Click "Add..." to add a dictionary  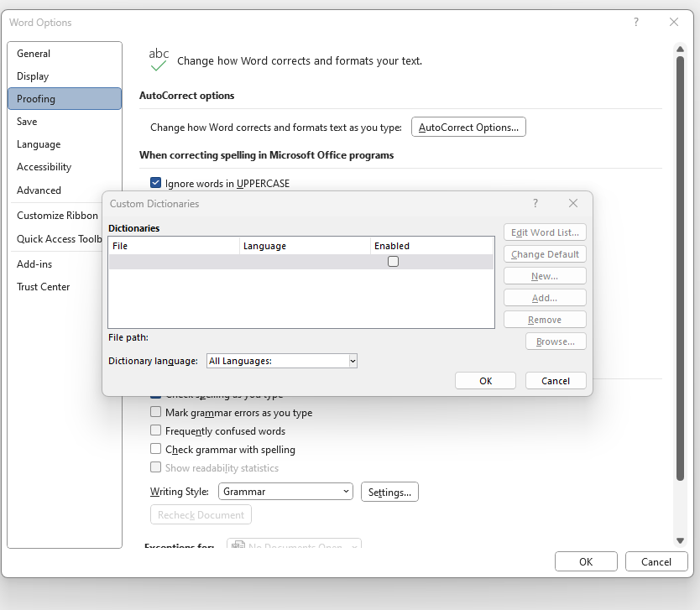click(x=545, y=297)
